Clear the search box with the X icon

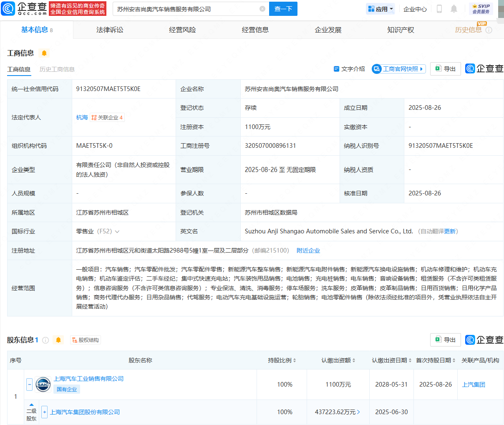pyautogui.click(x=262, y=9)
